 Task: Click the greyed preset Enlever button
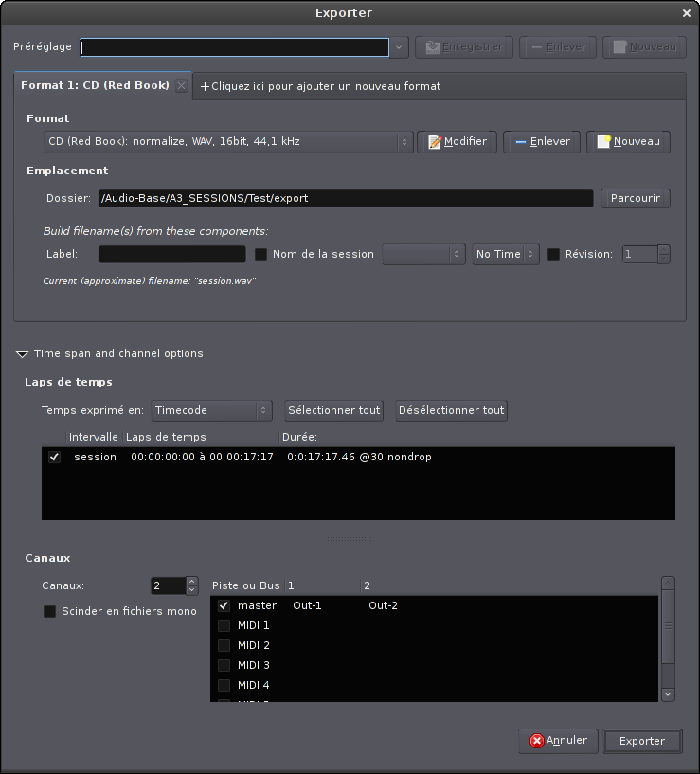click(x=558, y=46)
